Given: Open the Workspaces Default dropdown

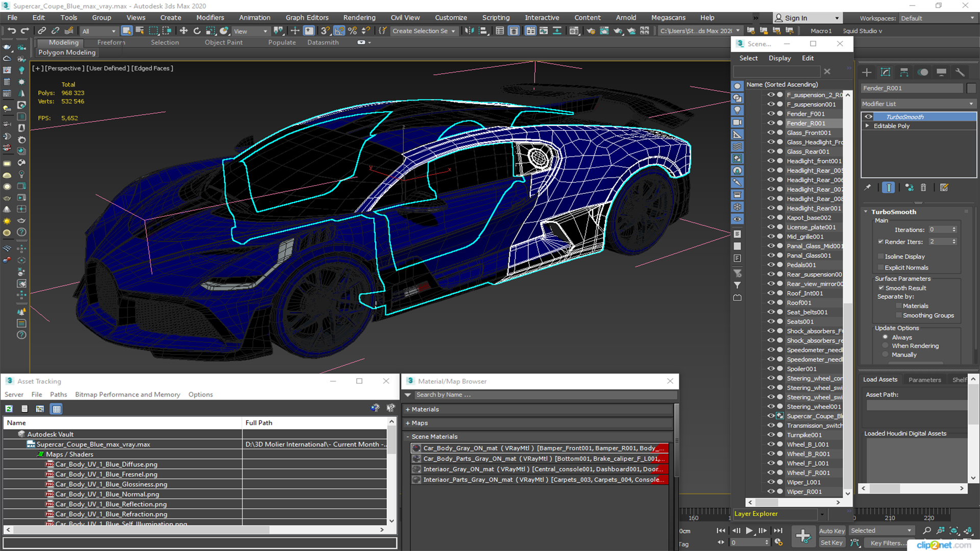Looking at the screenshot, I should [x=937, y=18].
